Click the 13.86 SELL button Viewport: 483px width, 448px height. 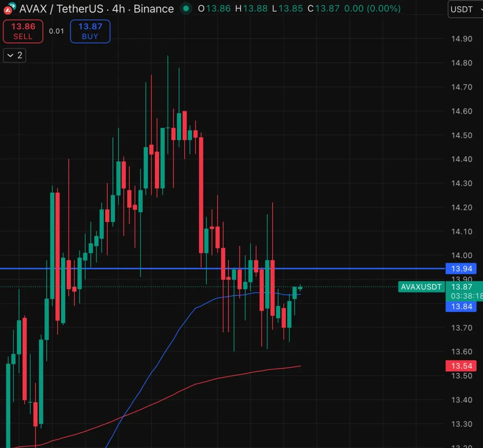pyautogui.click(x=23, y=31)
